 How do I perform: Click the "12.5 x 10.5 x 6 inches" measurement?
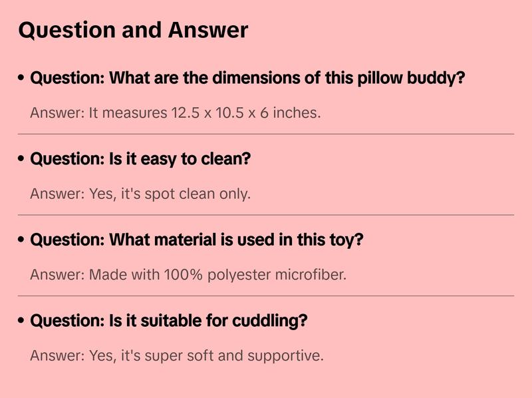tap(245, 112)
